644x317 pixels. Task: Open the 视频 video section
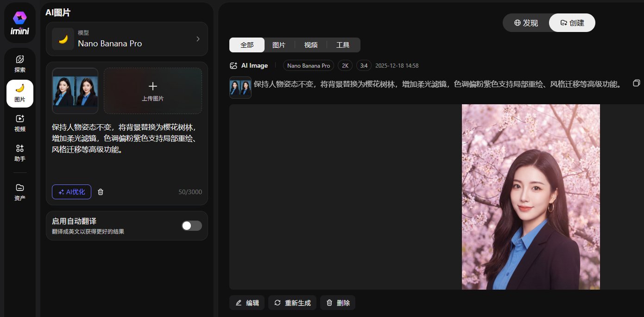pos(20,123)
